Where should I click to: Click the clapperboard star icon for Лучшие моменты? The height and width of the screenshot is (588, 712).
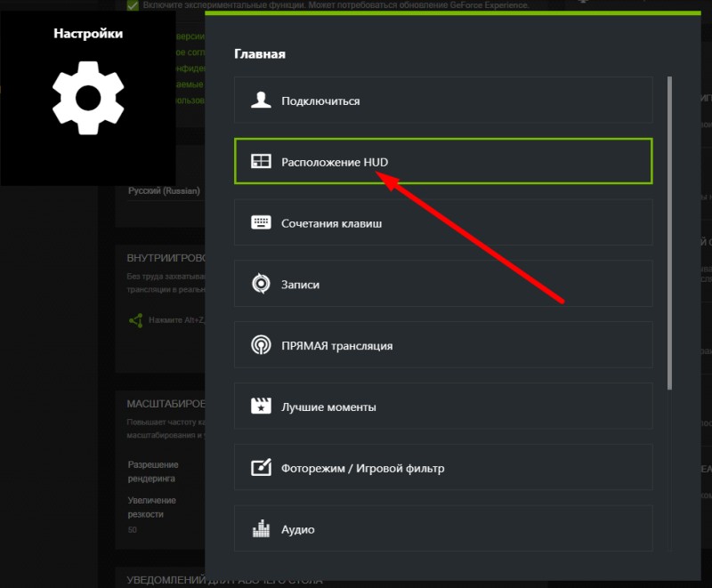261,406
